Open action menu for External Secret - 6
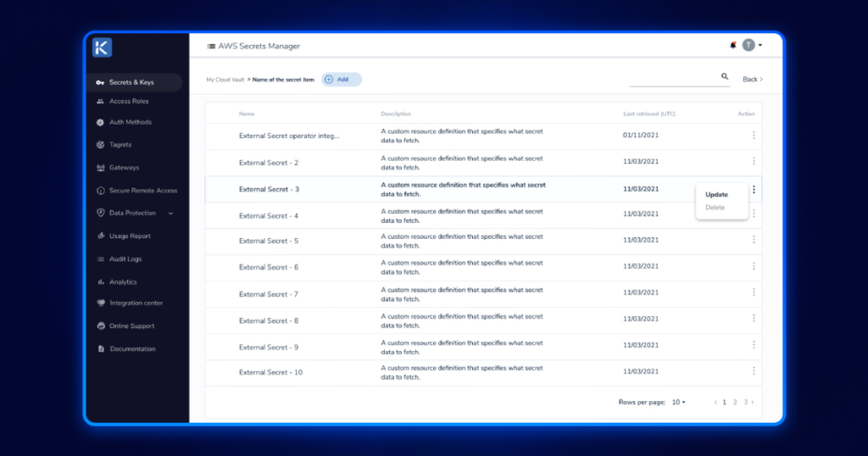Image resolution: width=868 pixels, height=456 pixels. click(x=754, y=266)
